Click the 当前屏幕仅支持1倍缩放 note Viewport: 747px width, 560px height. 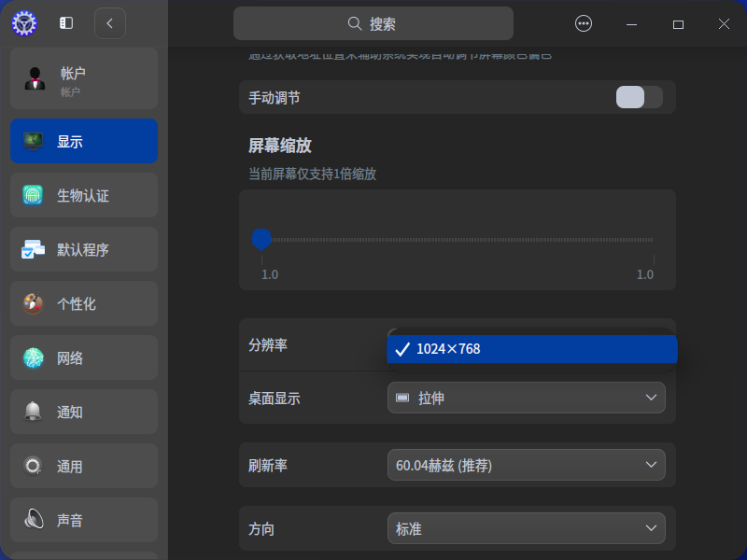point(312,174)
